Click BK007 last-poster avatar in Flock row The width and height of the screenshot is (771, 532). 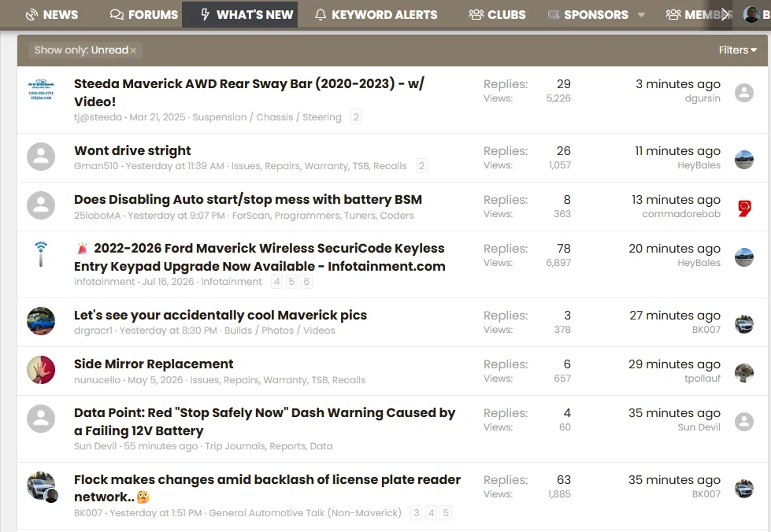(744, 489)
